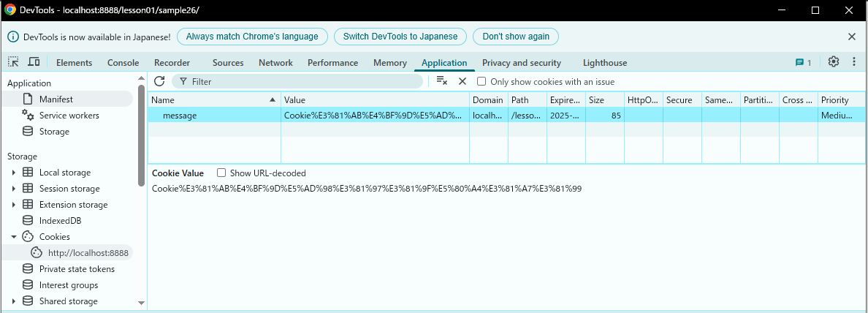Clear all cookies icon
This screenshot has width=868, height=313.
[x=442, y=81]
